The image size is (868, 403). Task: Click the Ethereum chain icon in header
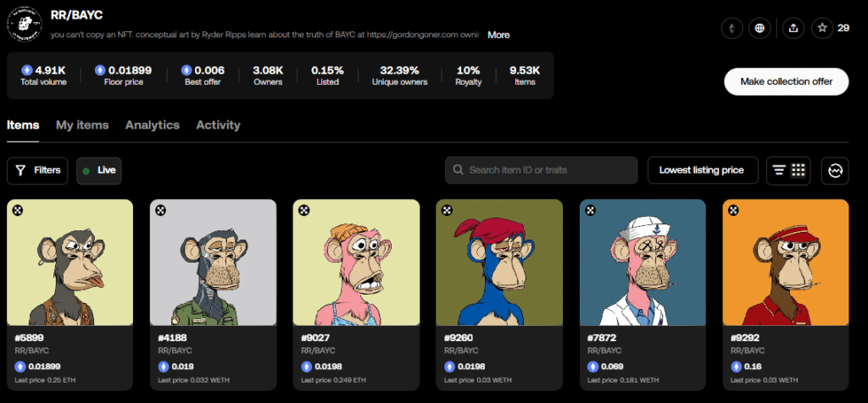[x=730, y=28]
